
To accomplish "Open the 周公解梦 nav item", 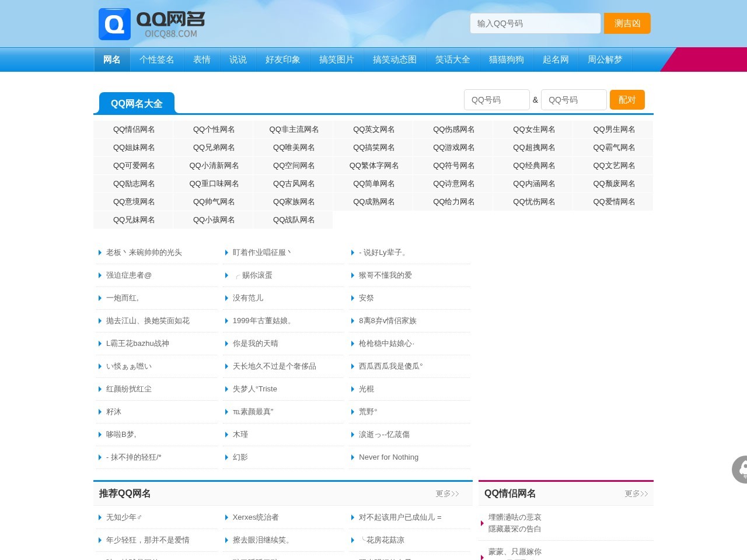I will 605,60.
